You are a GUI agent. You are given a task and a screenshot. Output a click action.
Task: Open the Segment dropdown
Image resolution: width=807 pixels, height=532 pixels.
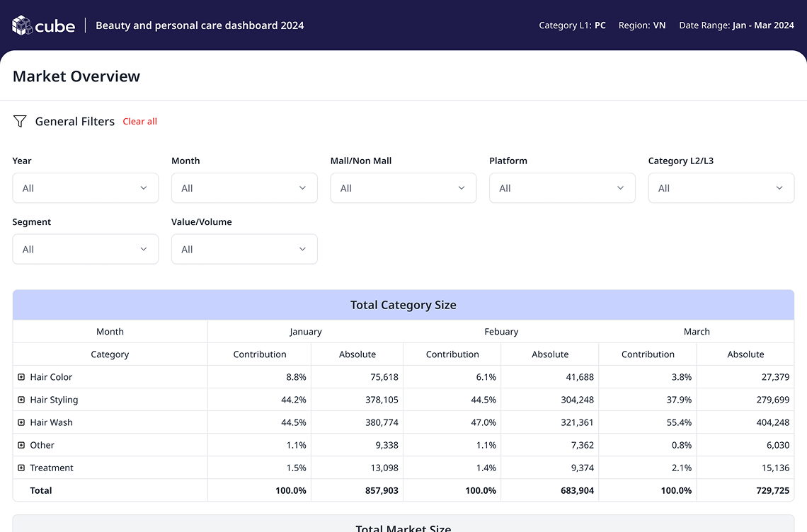[85, 249]
